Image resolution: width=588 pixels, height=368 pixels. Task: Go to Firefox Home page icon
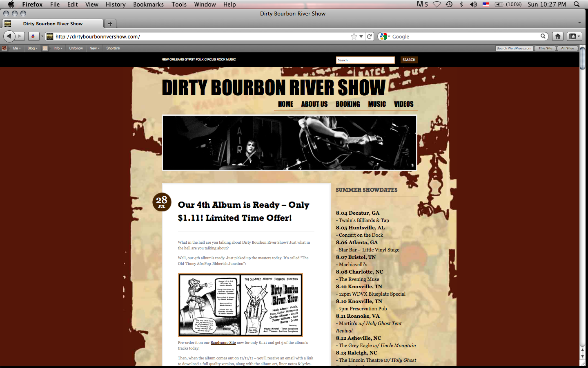click(558, 36)
